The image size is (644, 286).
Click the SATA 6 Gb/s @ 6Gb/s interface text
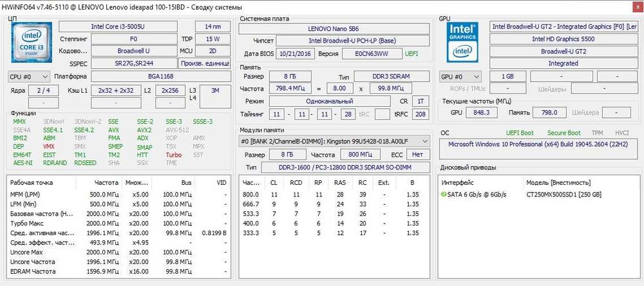click(x=477, y=195)
